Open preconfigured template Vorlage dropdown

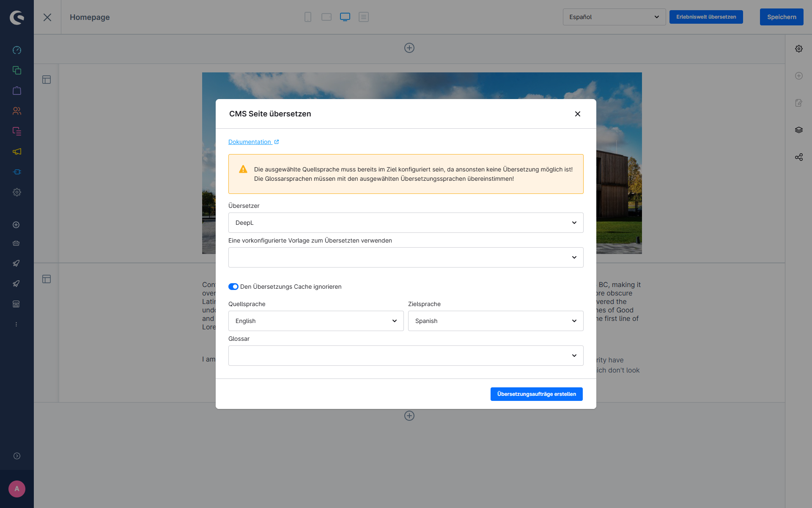[x=406, y=257]
